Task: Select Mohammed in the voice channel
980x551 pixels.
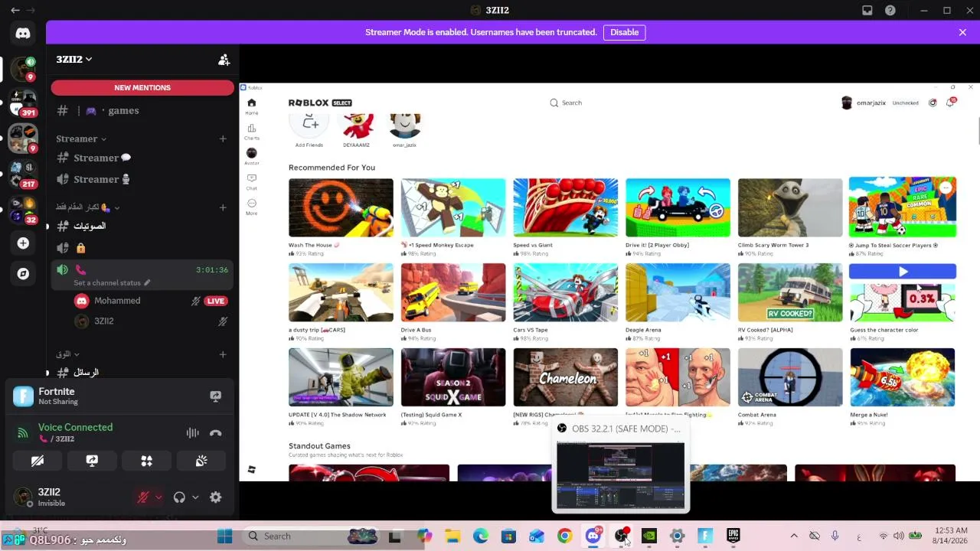Action: pos(142,301)
